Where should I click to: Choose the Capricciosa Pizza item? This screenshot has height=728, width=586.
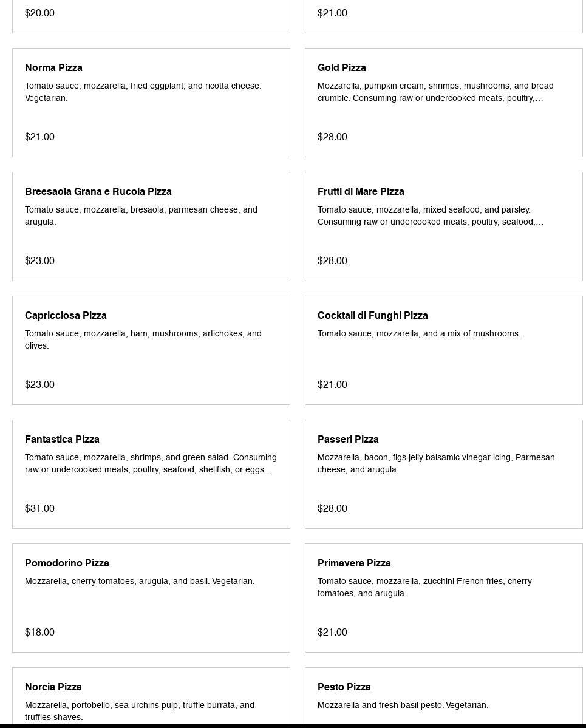[x=151, y=350]
